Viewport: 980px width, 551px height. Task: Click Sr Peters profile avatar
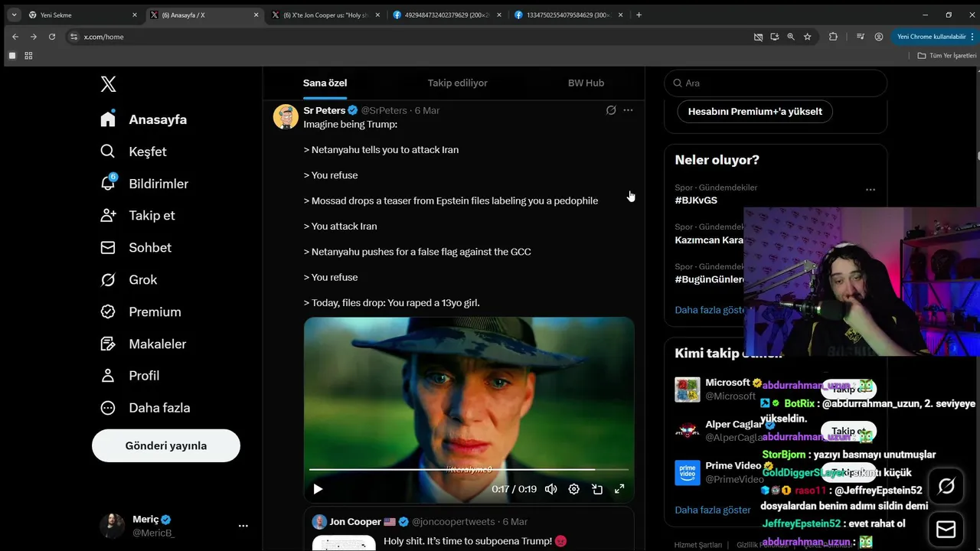pyautogui.click(x=286, y=117)
